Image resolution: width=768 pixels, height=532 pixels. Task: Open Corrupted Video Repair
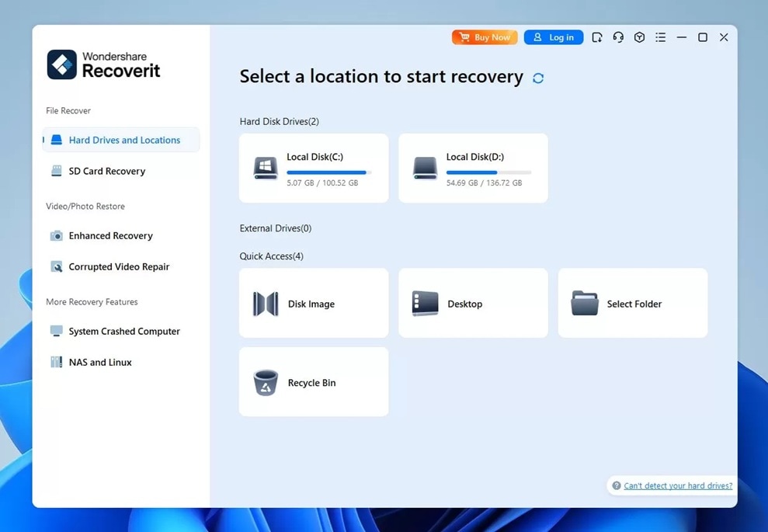[x=117, y=266]
